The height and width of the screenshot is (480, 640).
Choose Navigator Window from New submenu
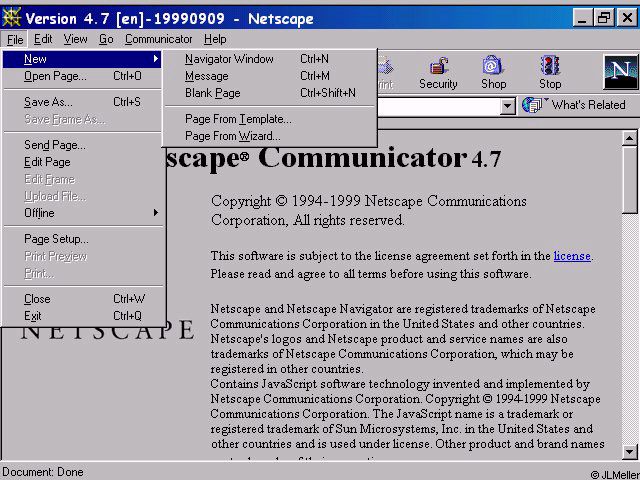point(269,59)
